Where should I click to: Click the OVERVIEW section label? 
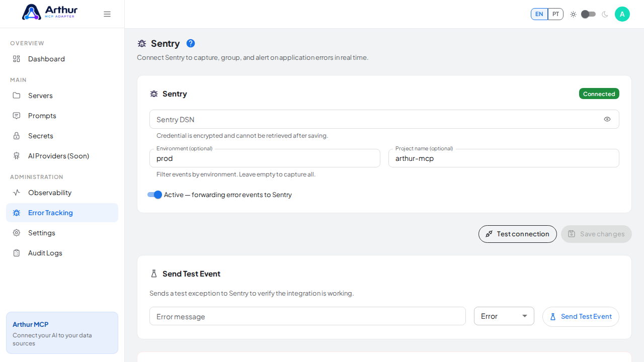(27, 43)
